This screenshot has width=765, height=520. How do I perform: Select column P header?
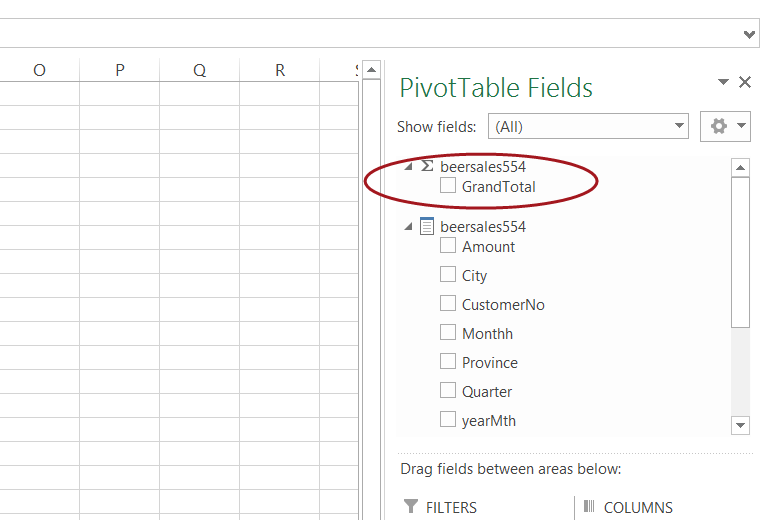click(x=120, y=70)
